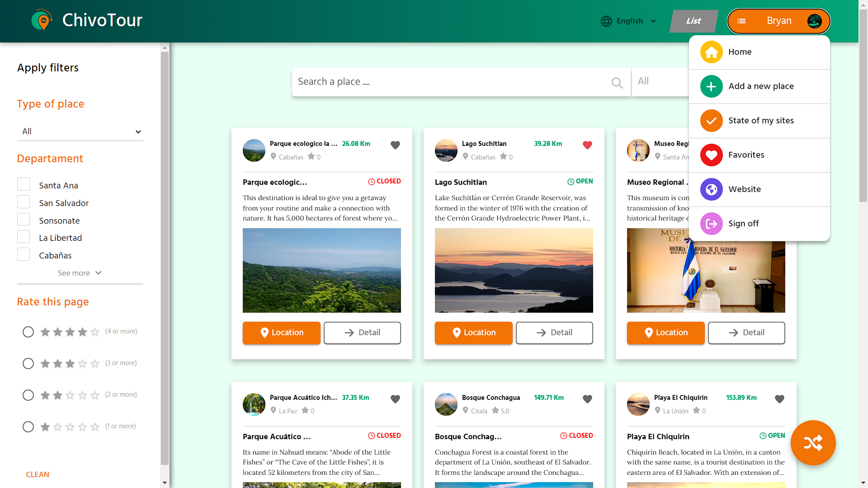Image resolution: width=868 pixels, height=488 pixels.
Task: Favorite Playa El Chiquirin card heart
Action: coord(779,399)
